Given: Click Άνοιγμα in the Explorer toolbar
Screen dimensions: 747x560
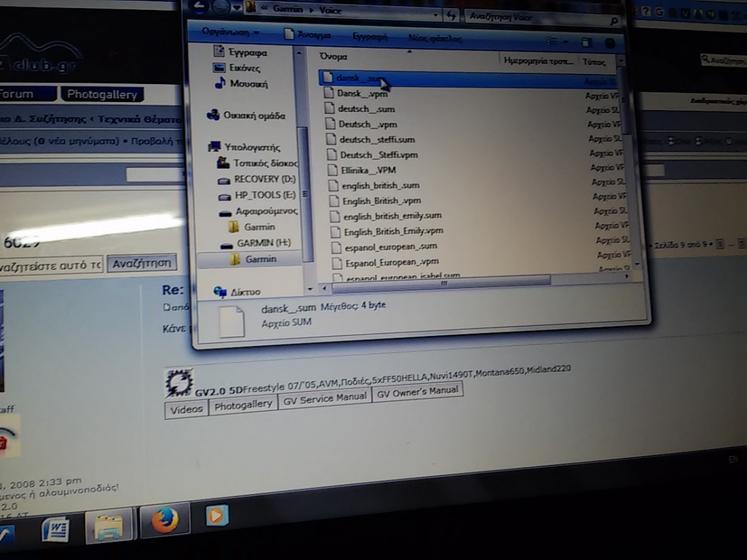Looking at the screenshot, I should coord(308,35).
